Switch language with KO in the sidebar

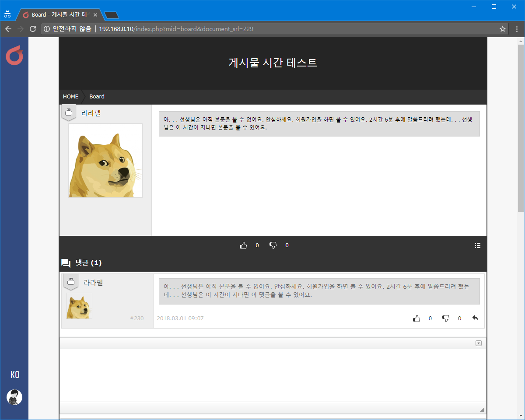pos(15,375)
